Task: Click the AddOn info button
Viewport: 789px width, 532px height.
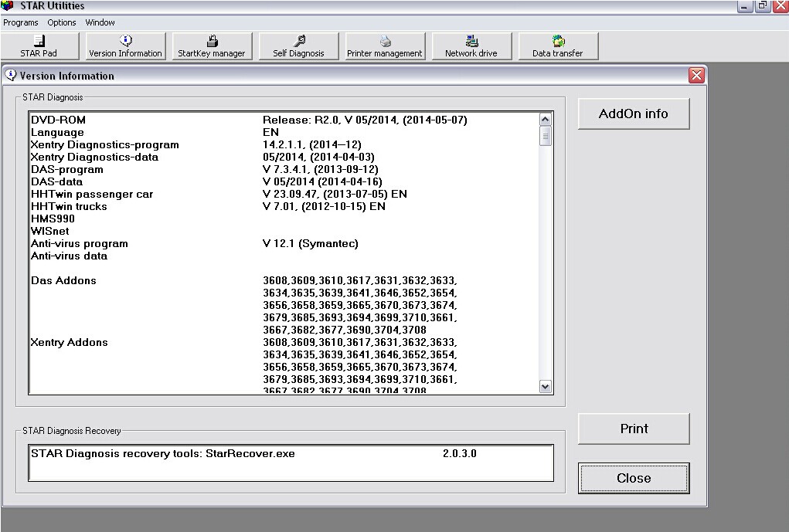Action: pos(634,114)
